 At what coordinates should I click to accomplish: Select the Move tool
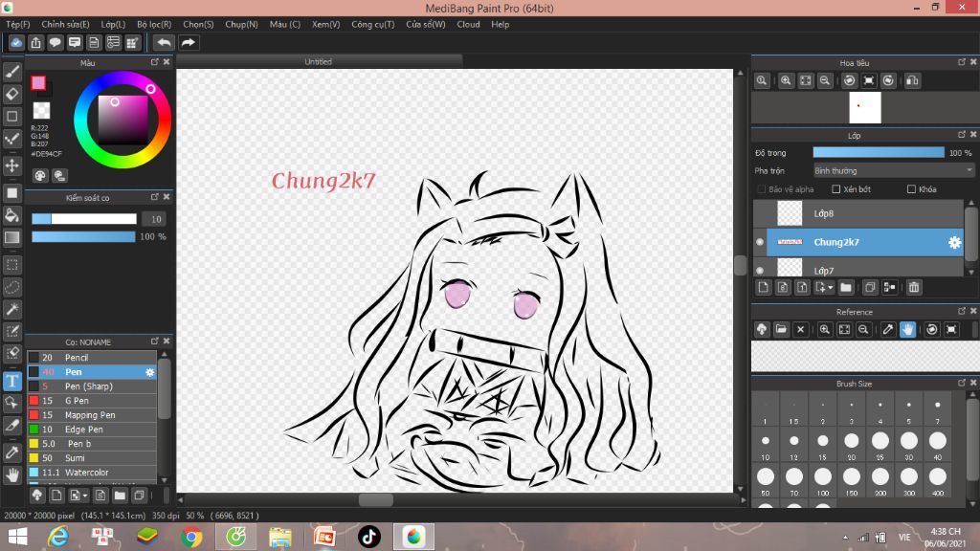coord(11,165)
